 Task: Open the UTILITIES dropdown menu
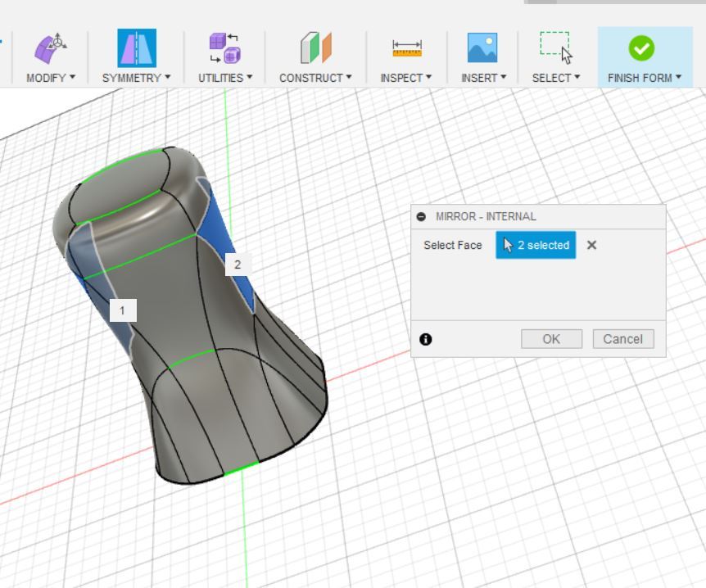pos(225,78)
